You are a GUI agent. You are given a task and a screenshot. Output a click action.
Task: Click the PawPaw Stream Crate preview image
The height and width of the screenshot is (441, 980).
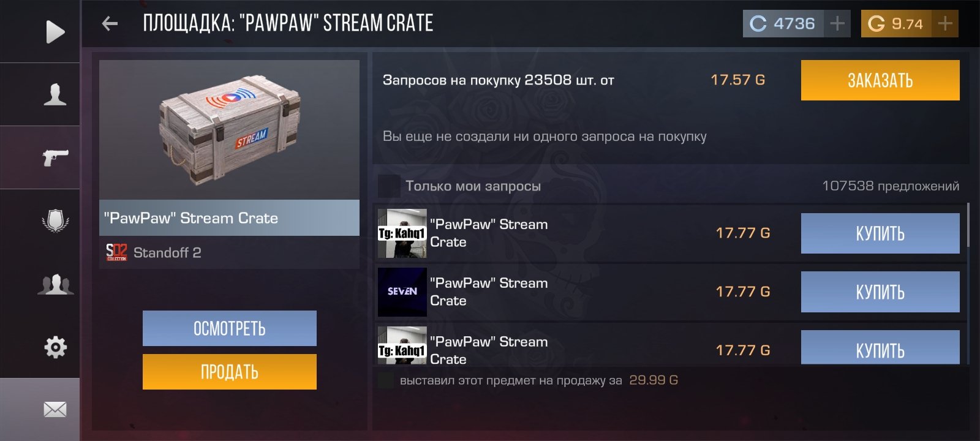pyautogui.click(x=229, y=130)
